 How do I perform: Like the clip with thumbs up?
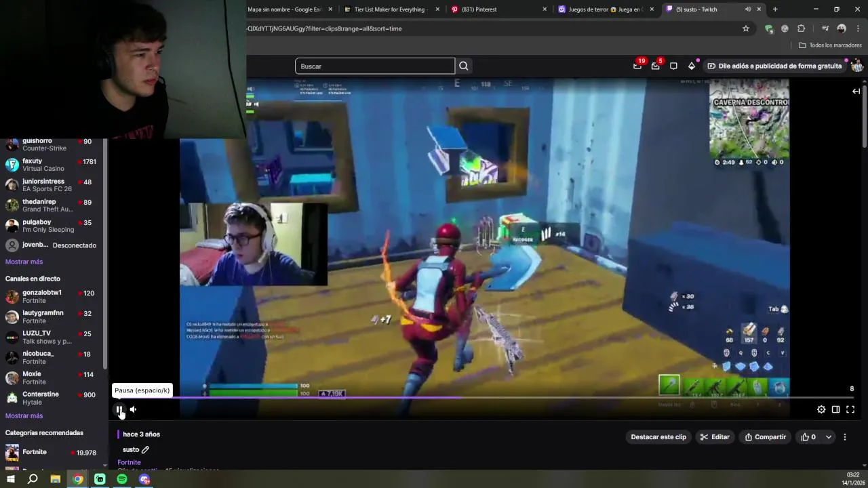[x=808, y=437]
